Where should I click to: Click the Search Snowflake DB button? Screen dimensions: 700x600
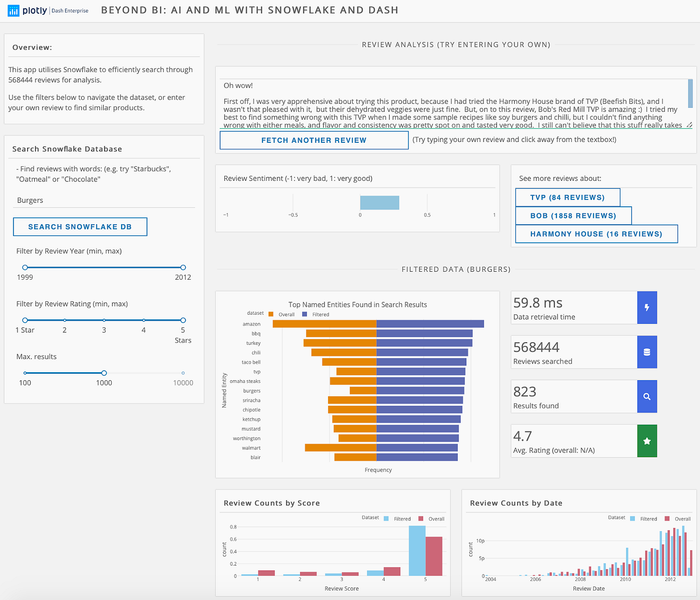pos(80,227)
